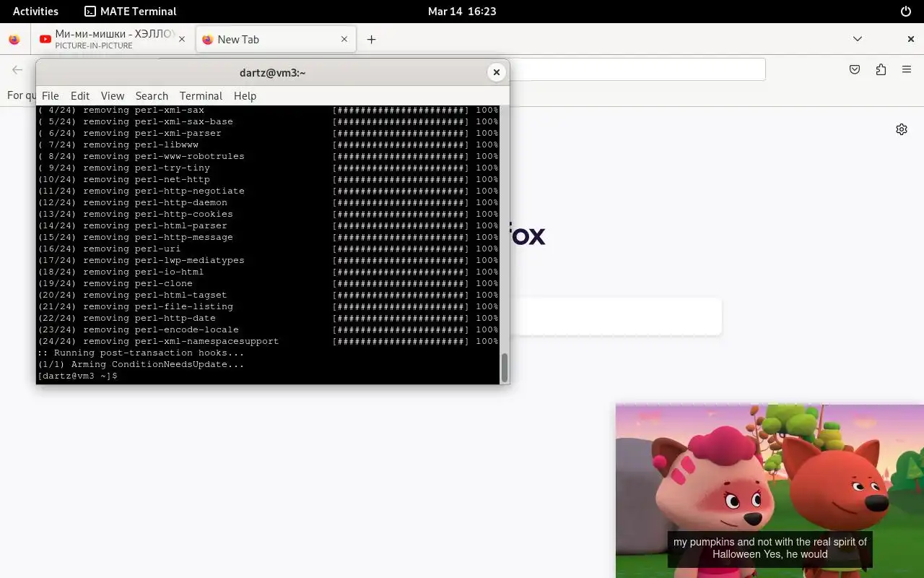Click the pinned Firefox tab icon

(x=14, y=40)
